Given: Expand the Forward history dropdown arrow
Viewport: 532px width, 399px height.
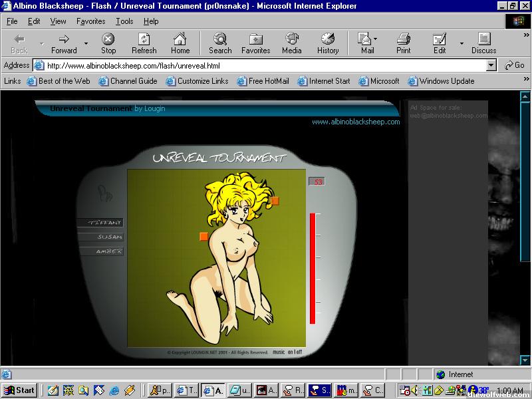Looking at the screenshot, I should click(x=86, y=44).
